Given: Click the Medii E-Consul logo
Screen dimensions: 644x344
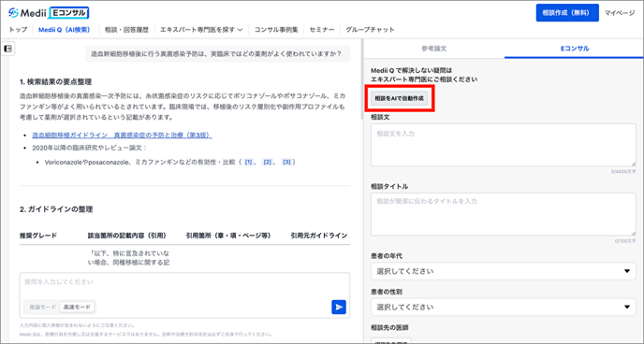Looking at the screenshot, I should [49, 13].
